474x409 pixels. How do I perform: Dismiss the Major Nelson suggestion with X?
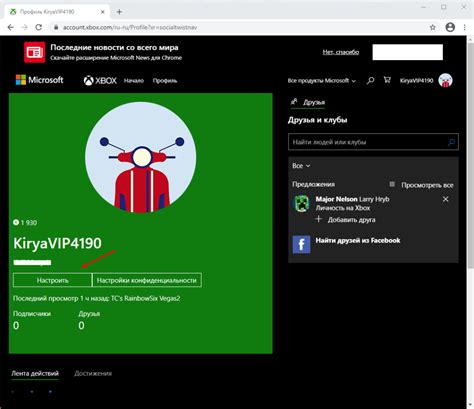445,199
